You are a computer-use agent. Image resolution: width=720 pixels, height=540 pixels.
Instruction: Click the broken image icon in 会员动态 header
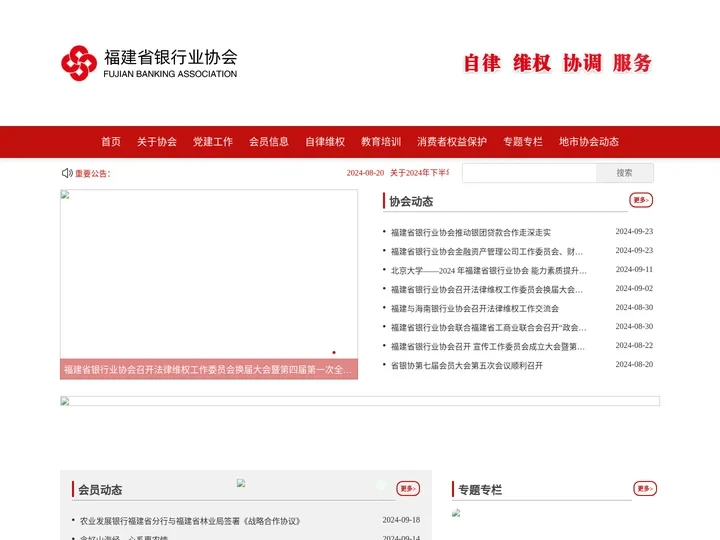coord(241,483)
